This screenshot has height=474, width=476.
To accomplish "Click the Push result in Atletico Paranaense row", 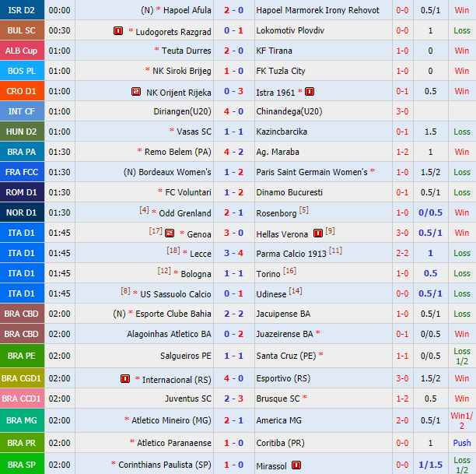I will (462, 443).
